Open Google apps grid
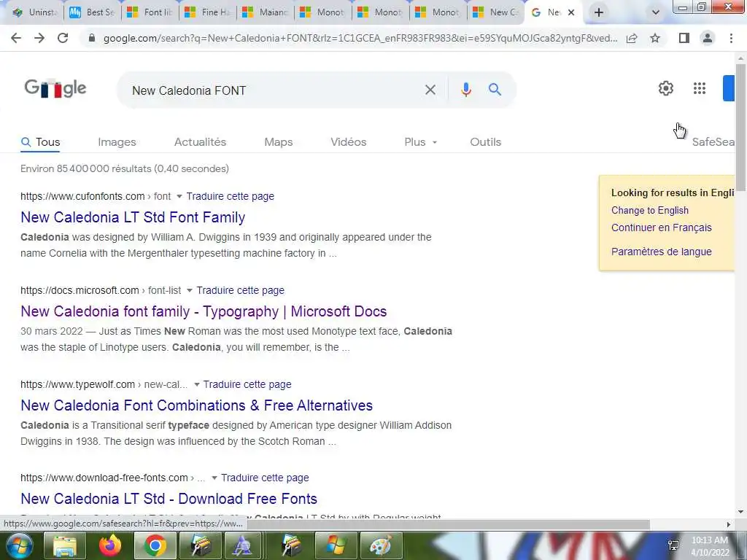The height and width of the screenshot is (560, 747). tap(700, 88)
